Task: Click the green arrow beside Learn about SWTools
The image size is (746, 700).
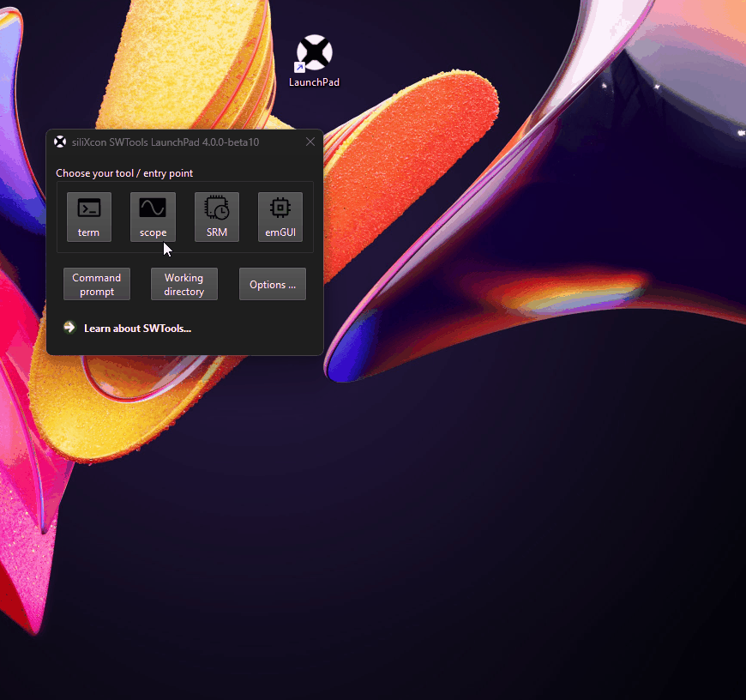Action: (69, 328)
